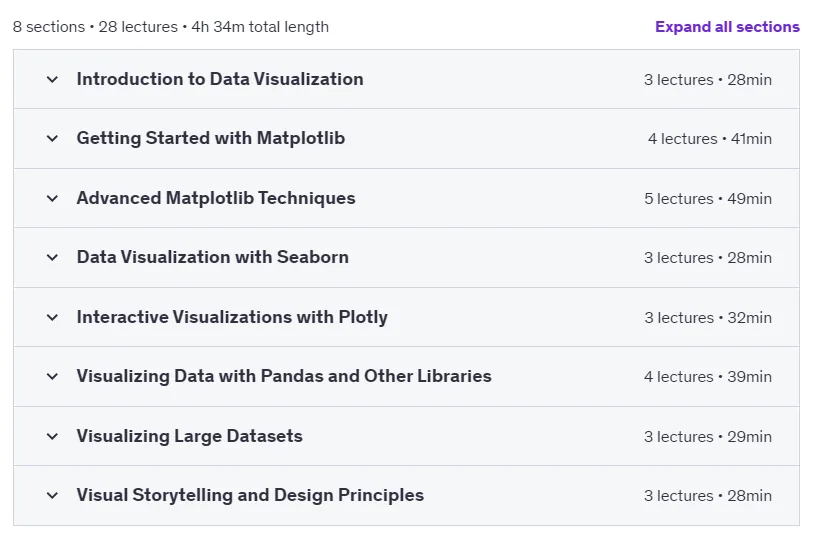
Task: Expand chevron beside Introduction to Data Visualization
Action: tap(52, 79)
